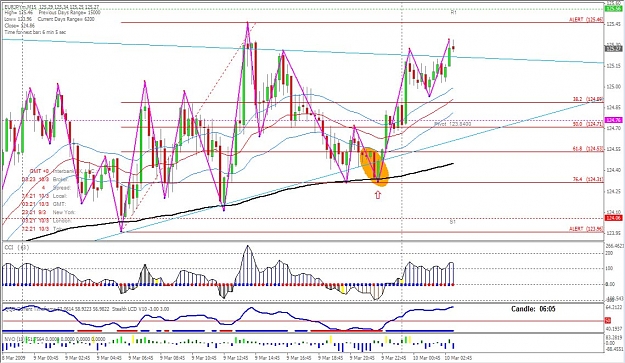
Task: Click the black current price tag 125.27
Action: [614, 49]
